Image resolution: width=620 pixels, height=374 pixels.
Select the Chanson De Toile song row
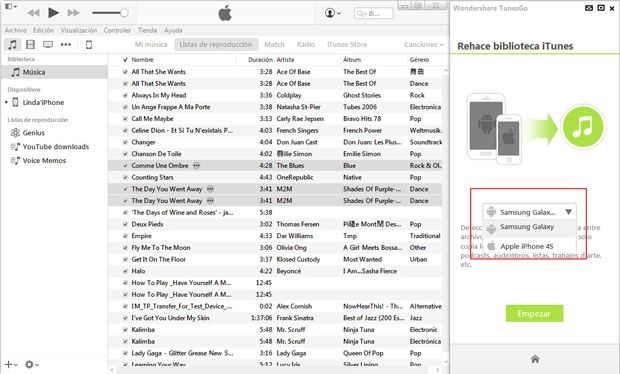(276, 154)
